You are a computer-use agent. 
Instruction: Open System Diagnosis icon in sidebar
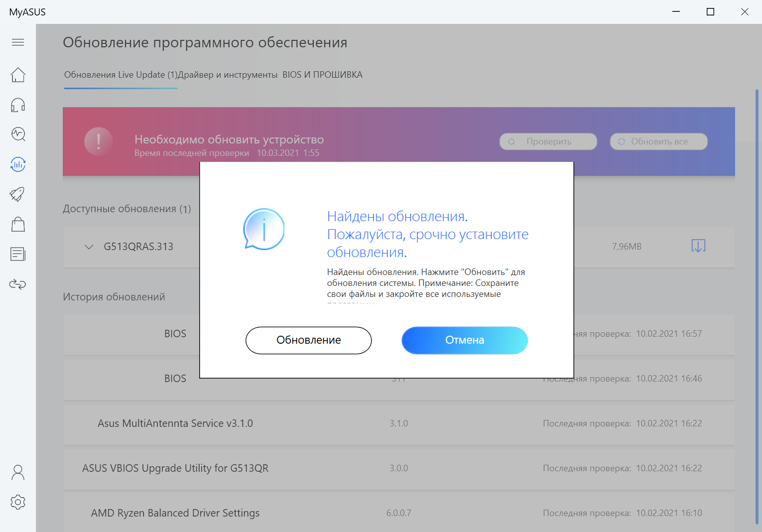point(18,134)
